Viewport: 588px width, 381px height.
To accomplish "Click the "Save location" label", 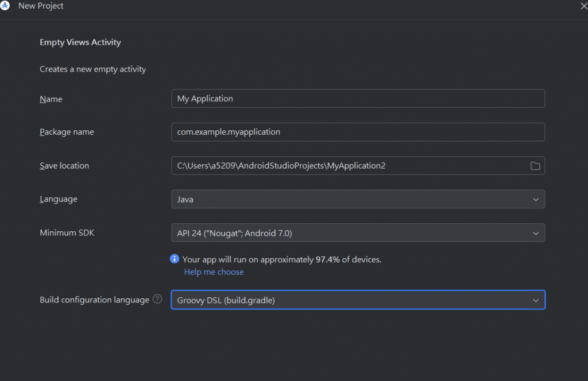I will pyautogui.click(x=64, y=166).
